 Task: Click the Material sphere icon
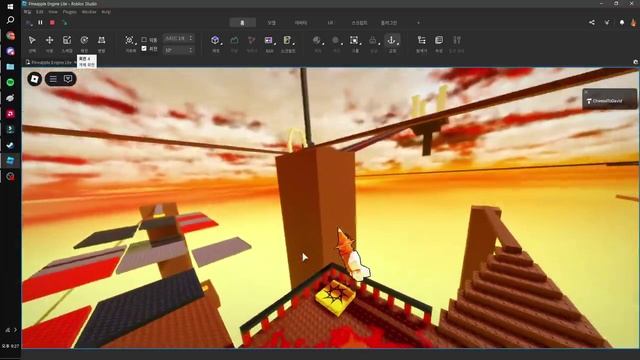pos(316,40)
